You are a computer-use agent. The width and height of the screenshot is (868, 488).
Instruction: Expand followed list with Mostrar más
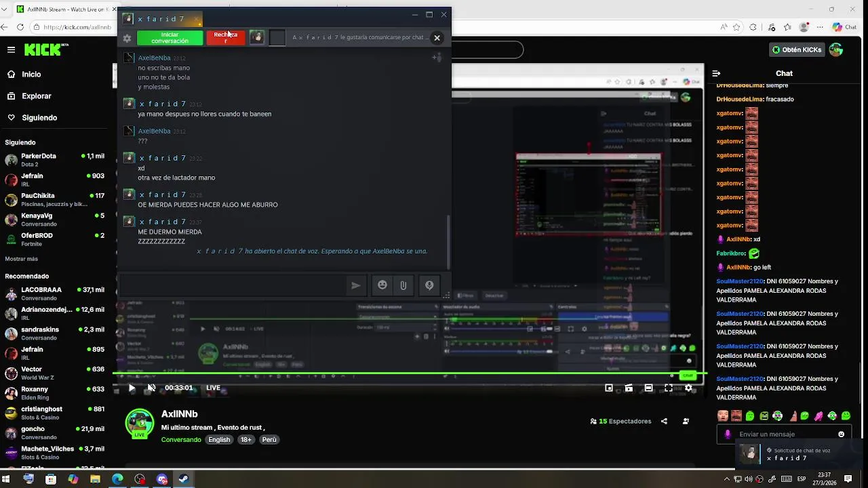pos(21,259)
